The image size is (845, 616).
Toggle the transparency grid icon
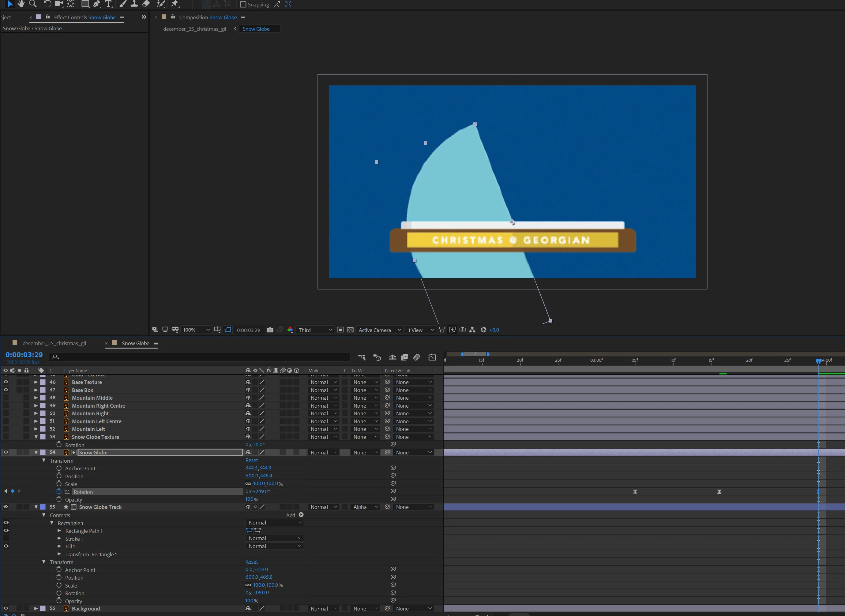tap(350, 330)
